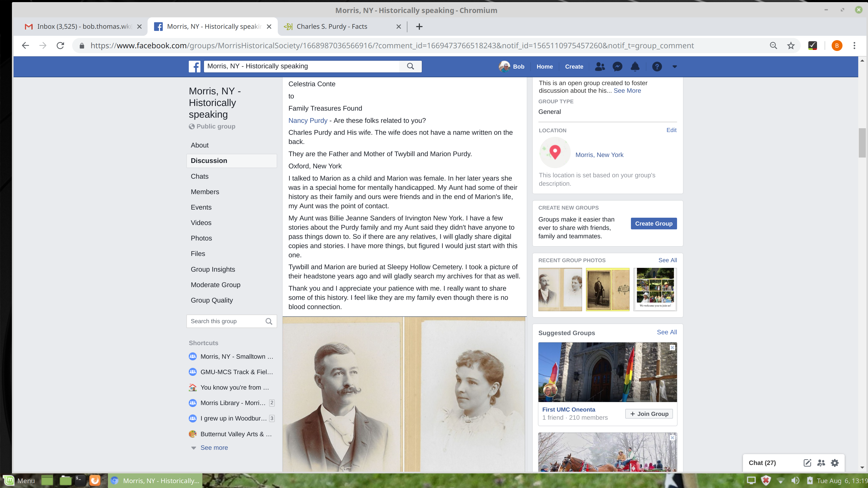
Task: Open the chat new message compose icon
Action: click(x=807, y=463)
